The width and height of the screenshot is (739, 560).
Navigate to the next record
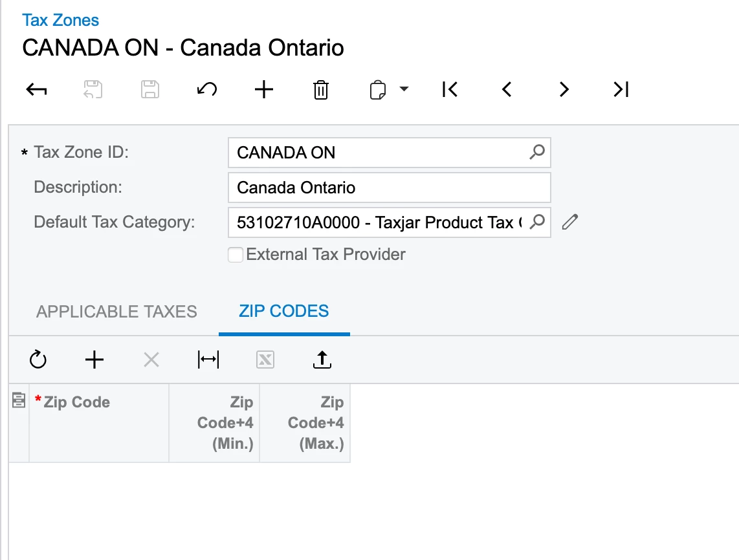pyautogui.click(x=564, y=90)
